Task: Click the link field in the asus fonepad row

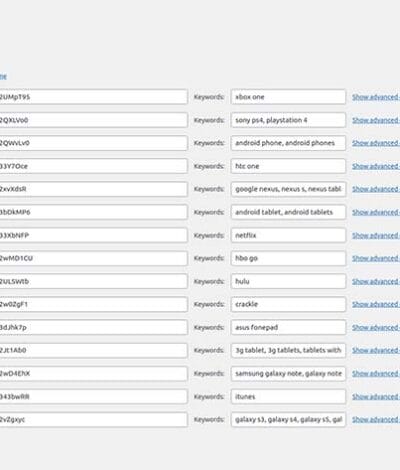Action: 93,327
